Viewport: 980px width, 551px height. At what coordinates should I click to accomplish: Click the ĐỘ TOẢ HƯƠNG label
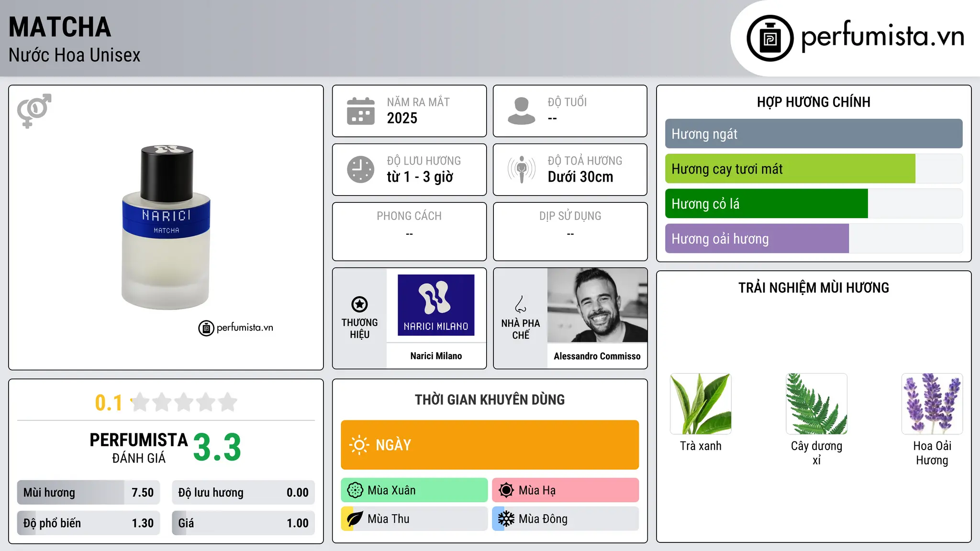585,161
